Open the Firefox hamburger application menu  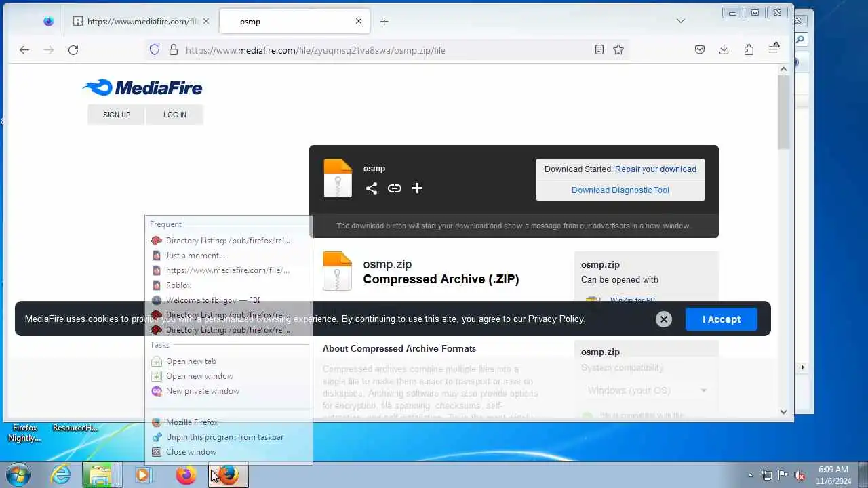coord(773,49)
